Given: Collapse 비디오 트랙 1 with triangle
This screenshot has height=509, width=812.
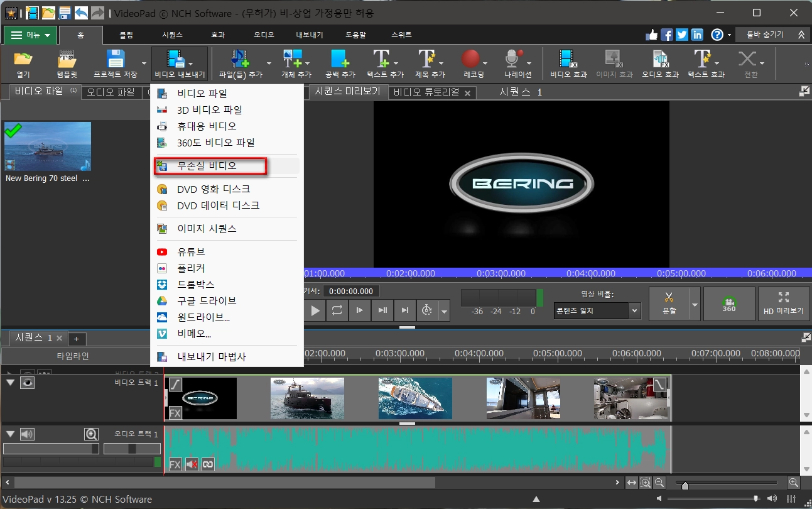Looking at the screenshot, I should [10, 383].
